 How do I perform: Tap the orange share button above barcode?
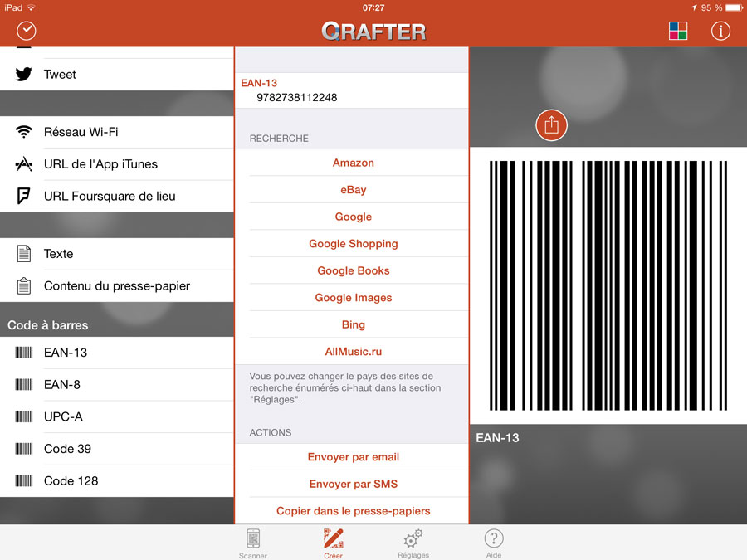pyautogui.click(x=551, y=125)
